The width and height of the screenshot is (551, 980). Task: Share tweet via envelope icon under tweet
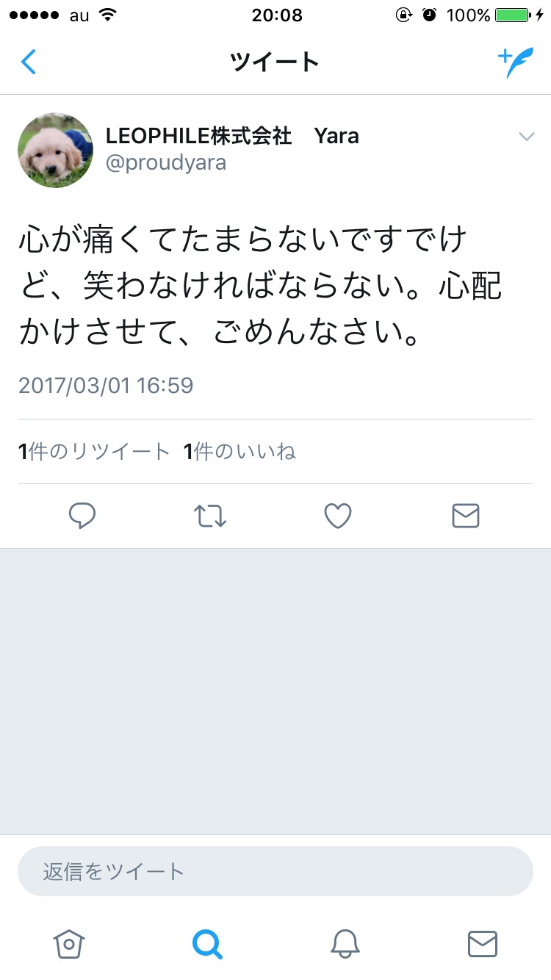(x=466, y=516)
